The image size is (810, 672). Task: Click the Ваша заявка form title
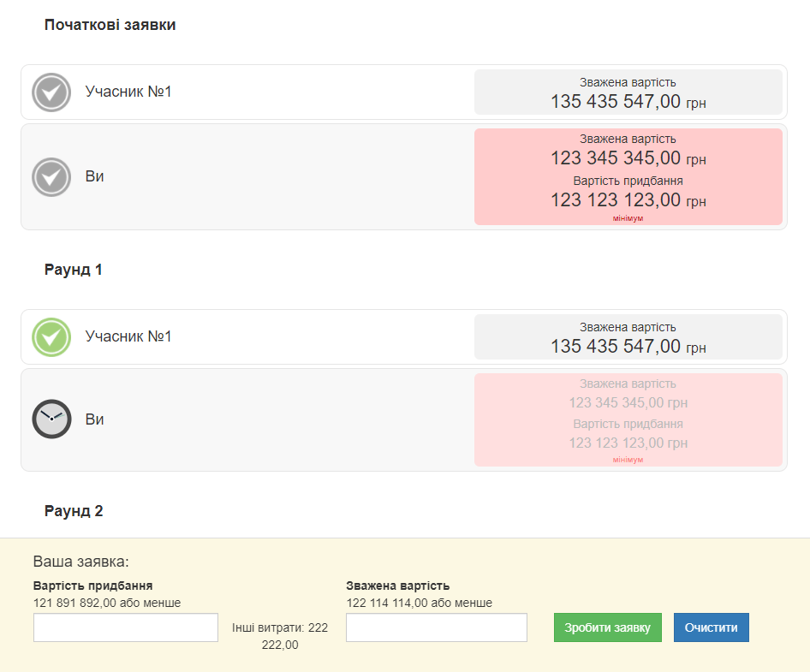(x=80, y=562)
